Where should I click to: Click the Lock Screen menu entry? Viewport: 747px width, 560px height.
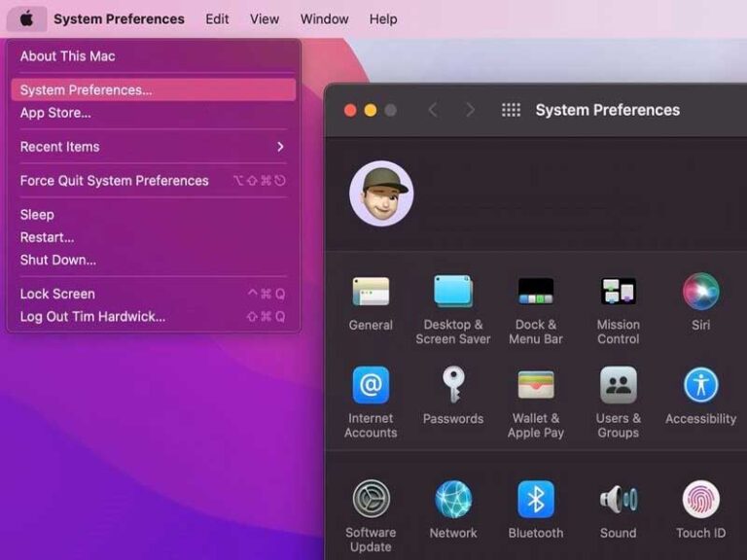point(57,294)
